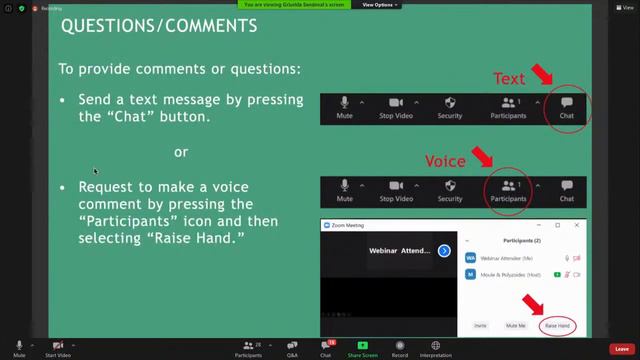Open audio options arrow beside bottom Mute
640x360 pixels.
[x=32, y=346]
